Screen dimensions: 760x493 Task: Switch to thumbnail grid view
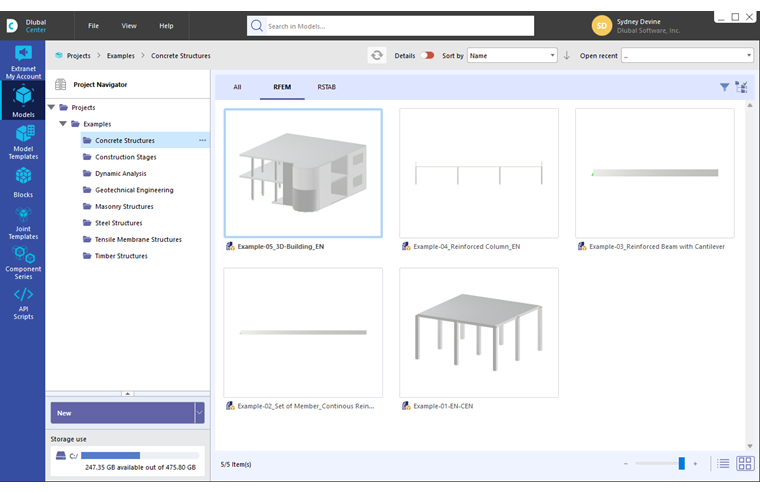(744, 463)
